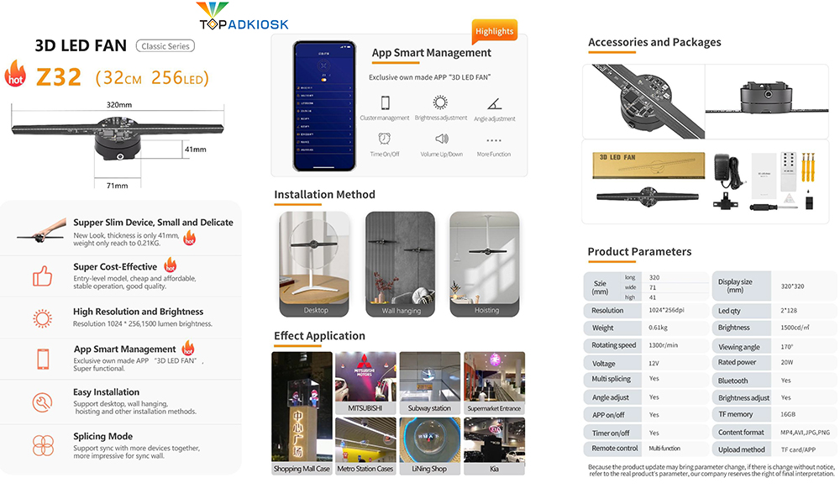Click the Cluster management phone icon
This screenshot has height=504, width=840.
click(x=385, y=102)
